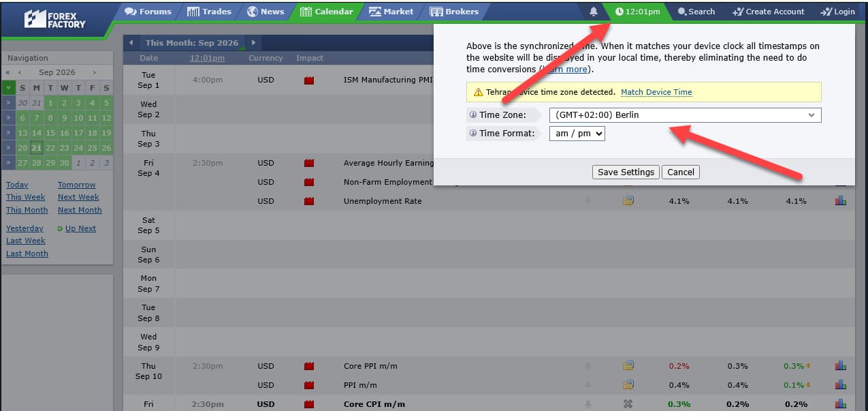Open the Brokers tab
The width and height of the screenshot is (868, 411).
coord(454,12)
